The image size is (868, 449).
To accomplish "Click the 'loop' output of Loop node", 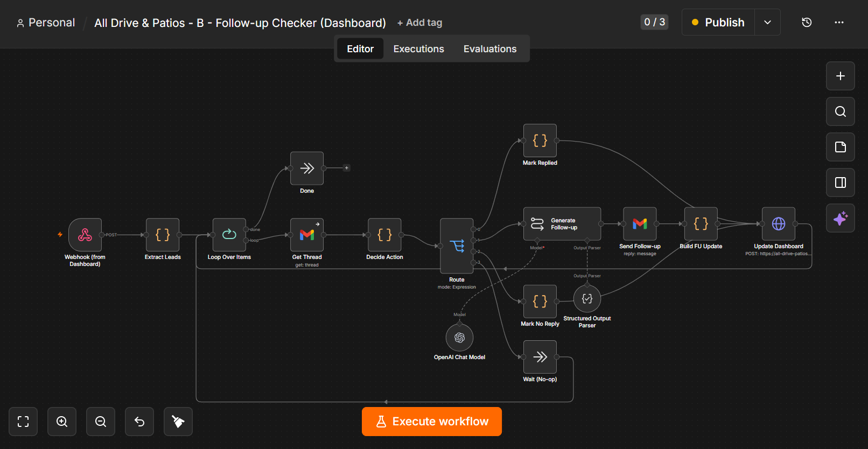I will (247, 240).
